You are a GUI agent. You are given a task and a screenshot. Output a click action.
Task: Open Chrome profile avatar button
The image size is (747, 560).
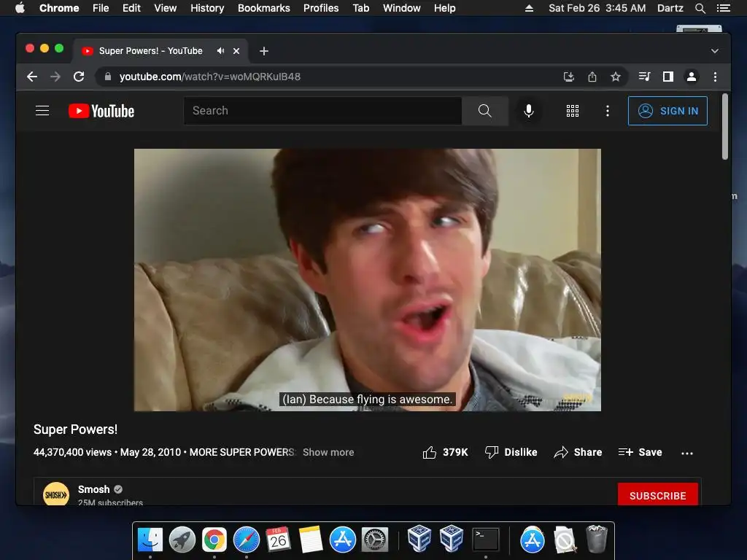pos(692,77)
